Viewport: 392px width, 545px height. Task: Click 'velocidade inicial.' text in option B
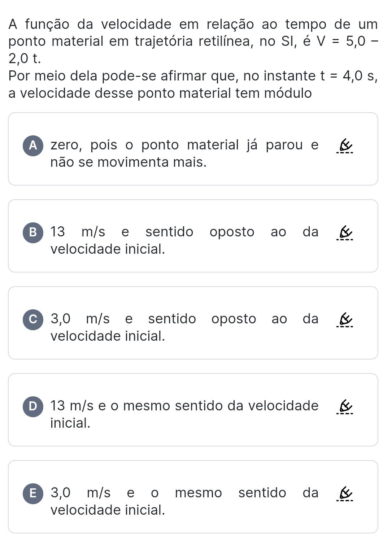point(108,249)
